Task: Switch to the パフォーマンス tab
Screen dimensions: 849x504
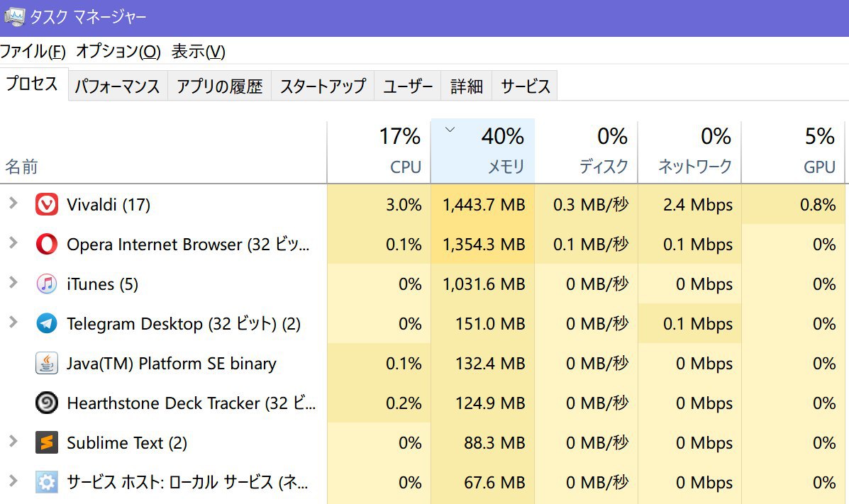Action: tap(118, 86)
